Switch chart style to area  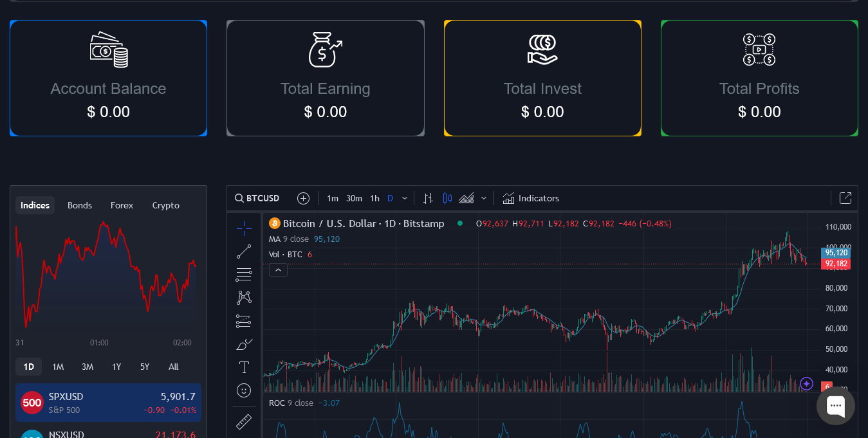466,198
